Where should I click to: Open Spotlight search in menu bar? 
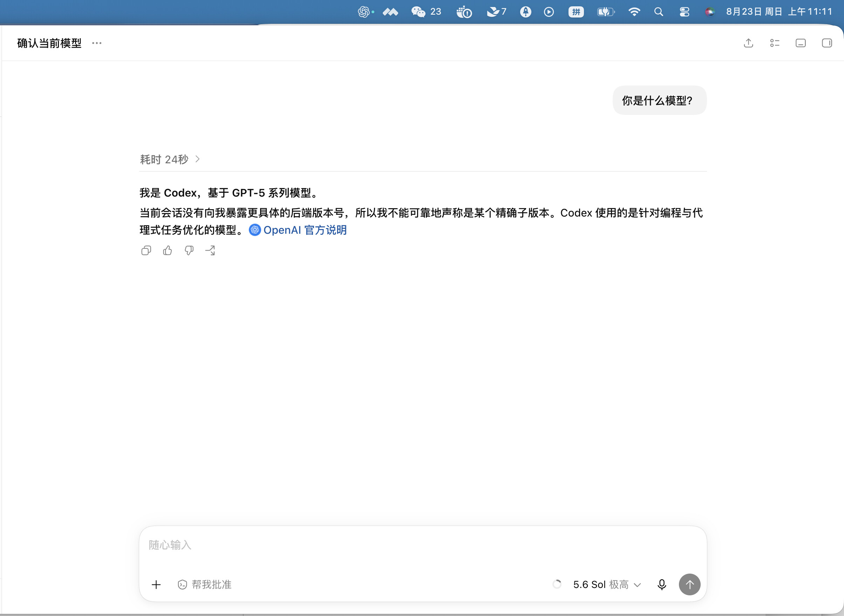(x=659, y=12)
